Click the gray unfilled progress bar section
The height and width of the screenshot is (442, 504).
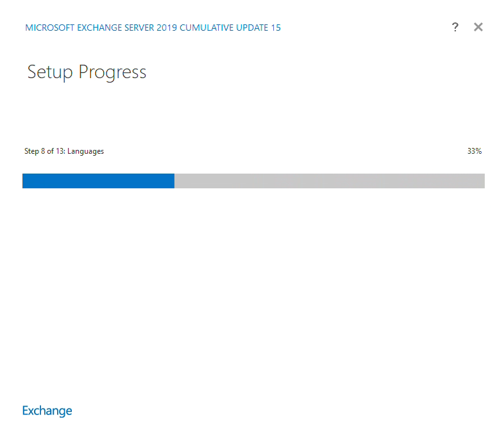point(329,181)
